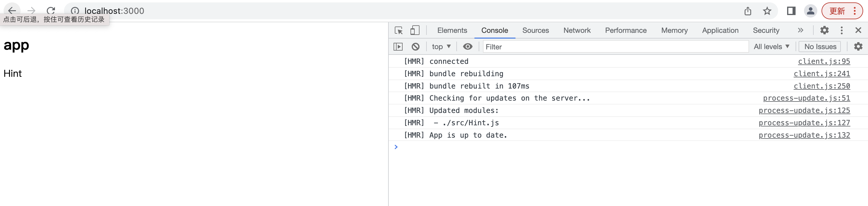Screen dimensions: 868x206
Task: Open process-update.js:127 source link
Action: 804,123
